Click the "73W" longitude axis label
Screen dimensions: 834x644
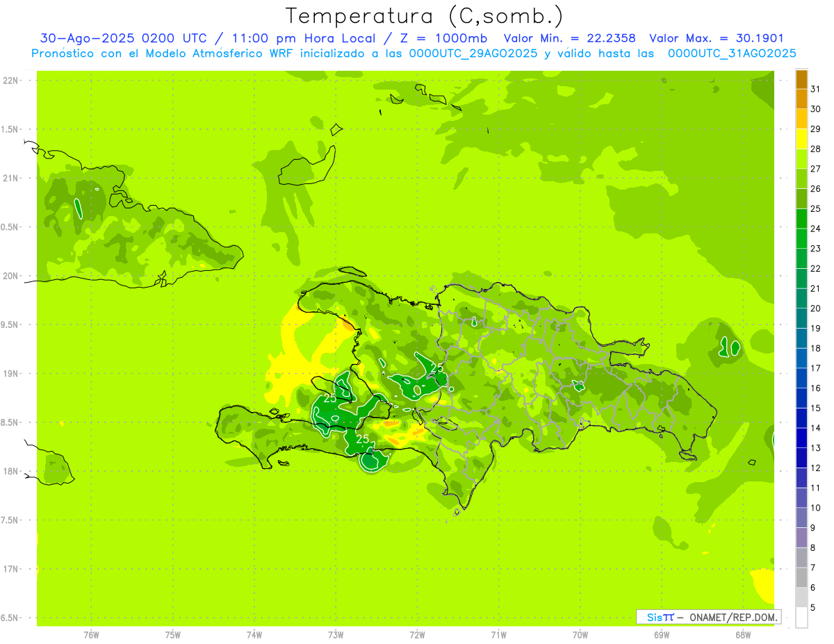[336, 635]
